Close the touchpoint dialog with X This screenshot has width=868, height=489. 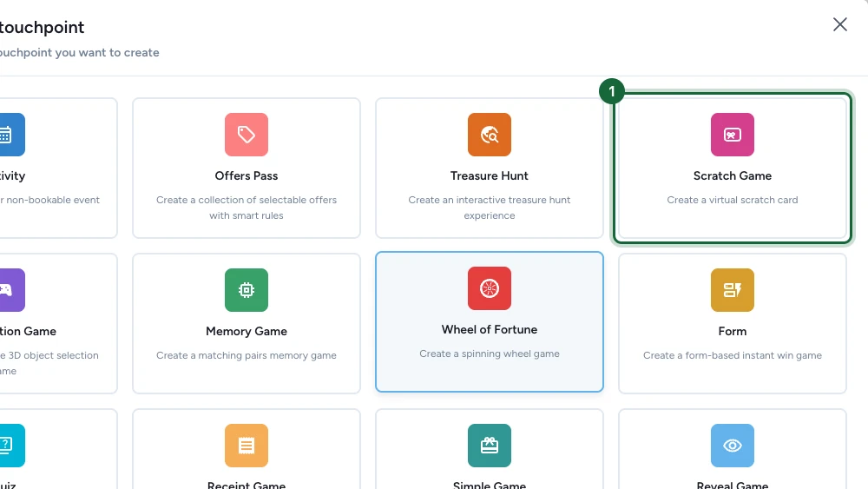tap(839, 24)
